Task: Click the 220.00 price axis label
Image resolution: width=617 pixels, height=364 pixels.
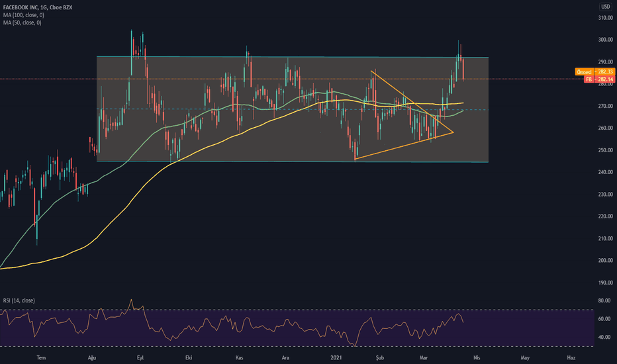Action: tap(605, 216)
